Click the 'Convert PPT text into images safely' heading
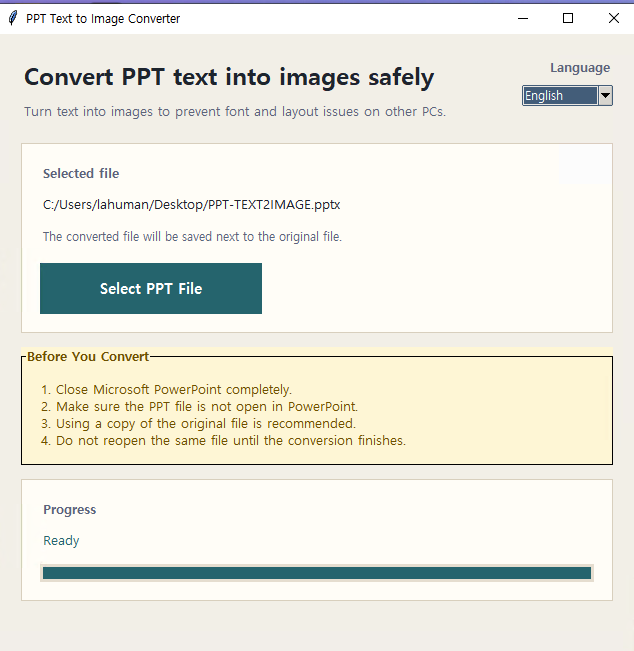634x651 pixels. 229,77
